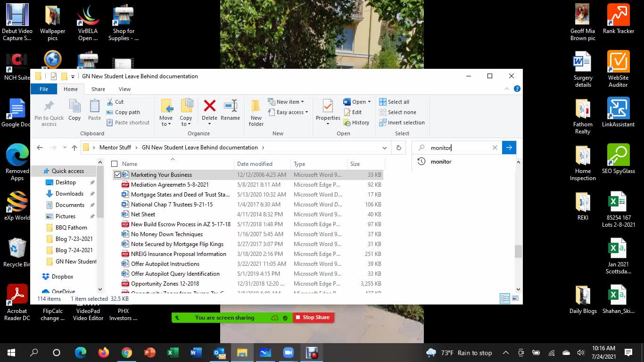Refresh the folder view
Screen dimensions: 644x362
[399, 148]
